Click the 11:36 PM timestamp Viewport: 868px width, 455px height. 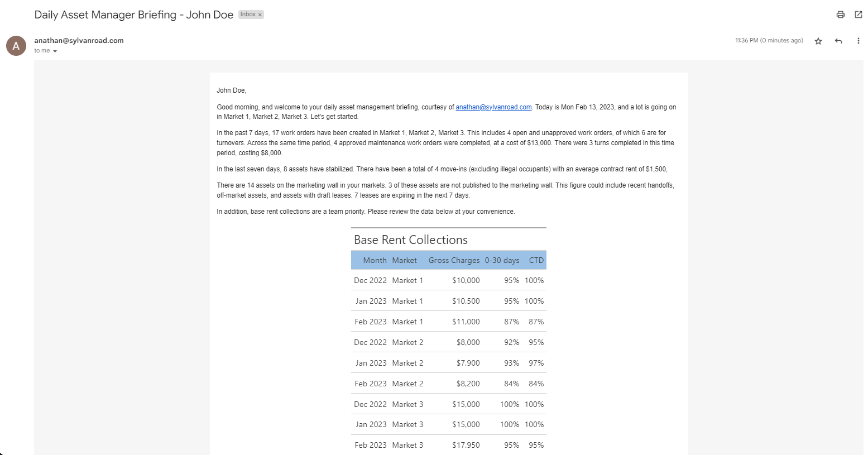[x=769, y=40]
